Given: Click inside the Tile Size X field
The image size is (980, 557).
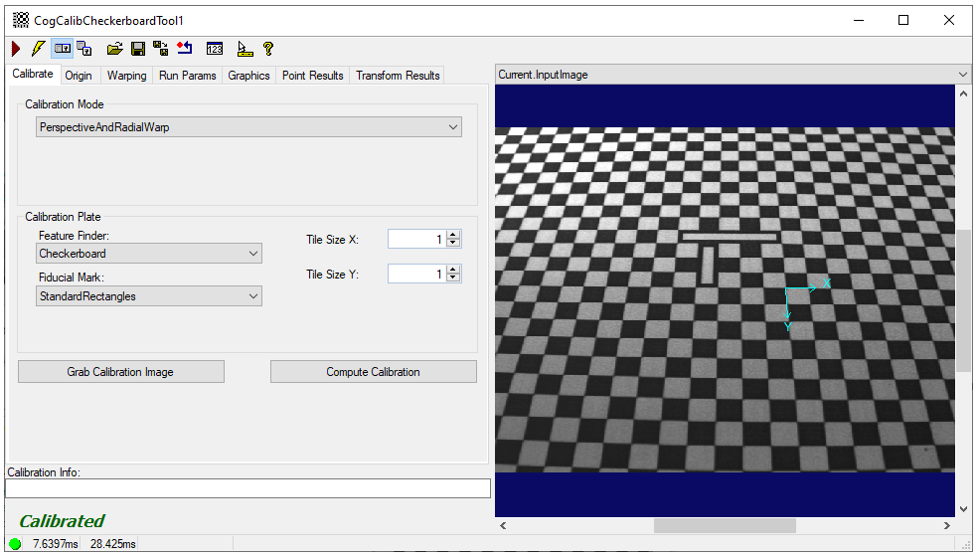Looking at the screenshot, I should [x=415, y=240].
